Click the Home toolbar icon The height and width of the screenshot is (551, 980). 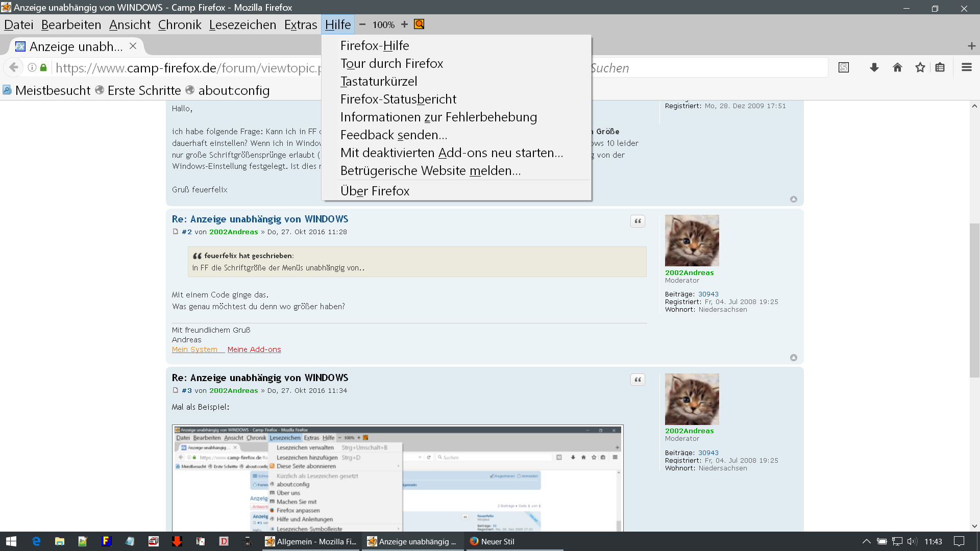tap(897, 67)
